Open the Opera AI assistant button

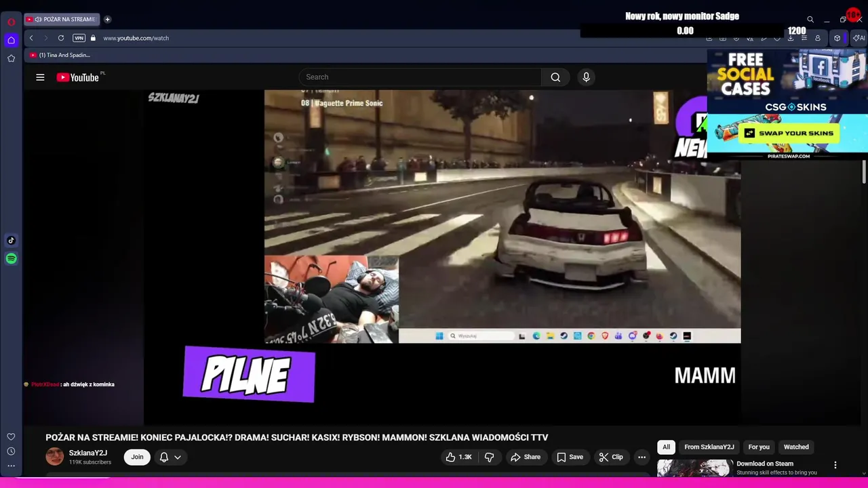[x=859, y=38]
